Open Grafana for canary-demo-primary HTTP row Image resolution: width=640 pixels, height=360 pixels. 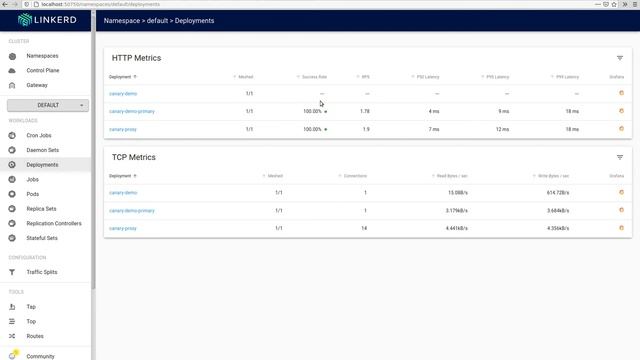(621, 111)
